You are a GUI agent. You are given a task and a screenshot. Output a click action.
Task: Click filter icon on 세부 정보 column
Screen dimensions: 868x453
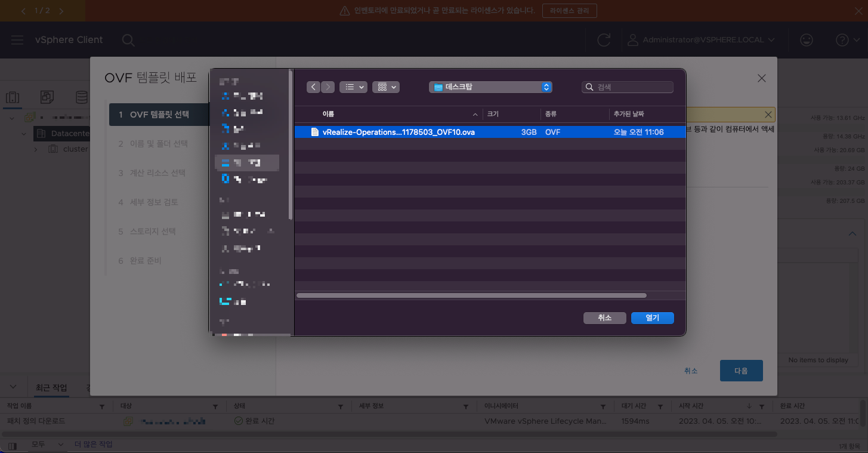[x=466, y=406]
